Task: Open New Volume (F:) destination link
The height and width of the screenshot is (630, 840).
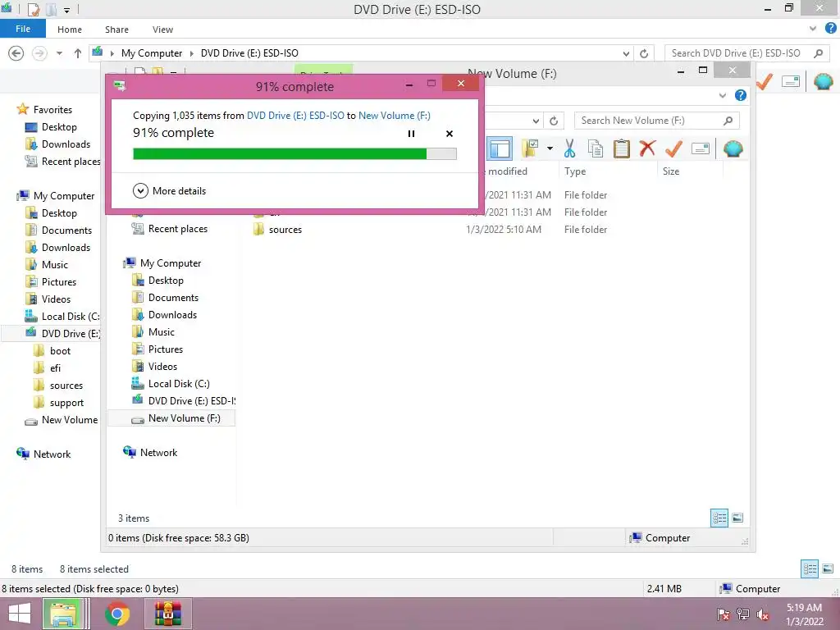Action: 395,115
